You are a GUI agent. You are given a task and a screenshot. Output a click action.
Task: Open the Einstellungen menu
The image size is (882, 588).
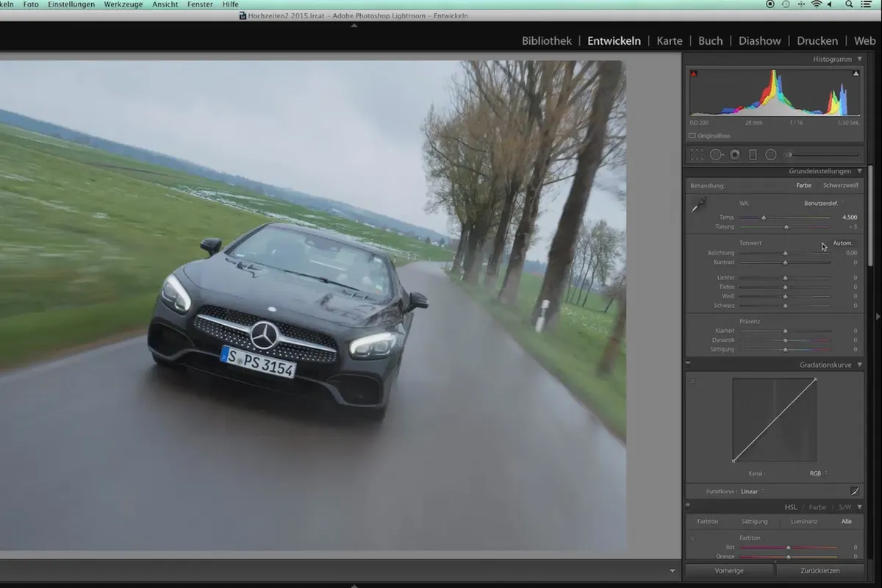[71, 4]
